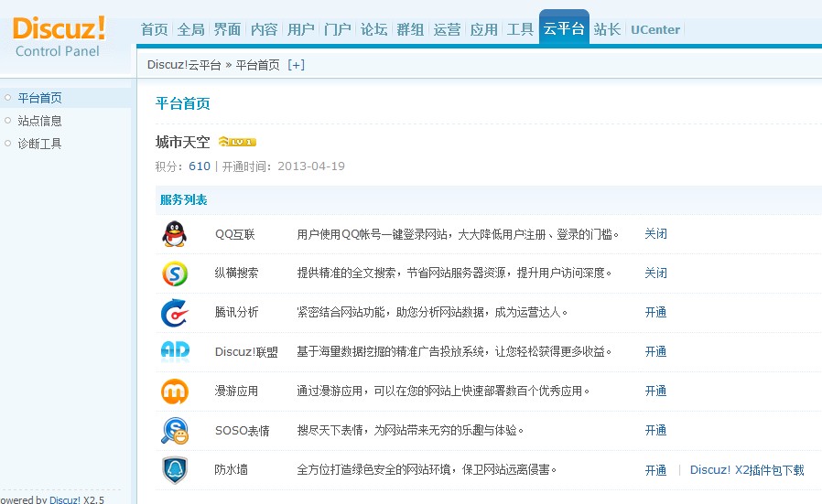The height and width of the screenshot is (504, 822).
Task: Open the 应用 top menu
Action: (x=483, y=29)
